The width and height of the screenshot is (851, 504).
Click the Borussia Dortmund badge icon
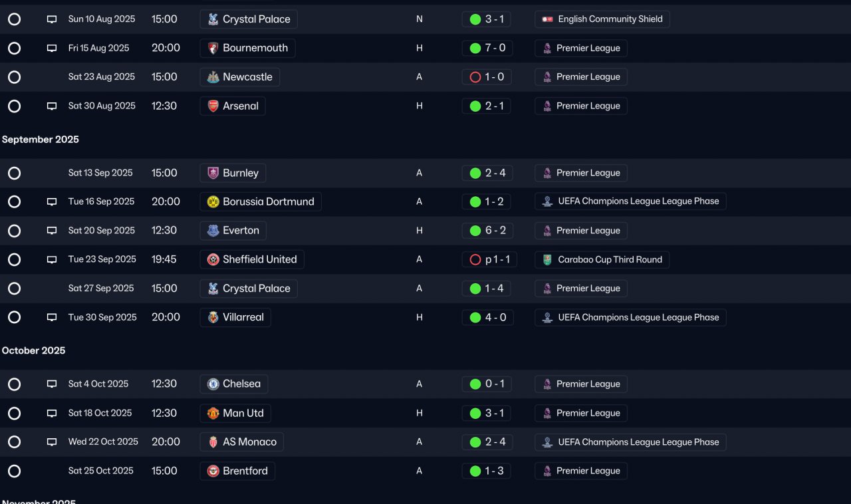213,201
